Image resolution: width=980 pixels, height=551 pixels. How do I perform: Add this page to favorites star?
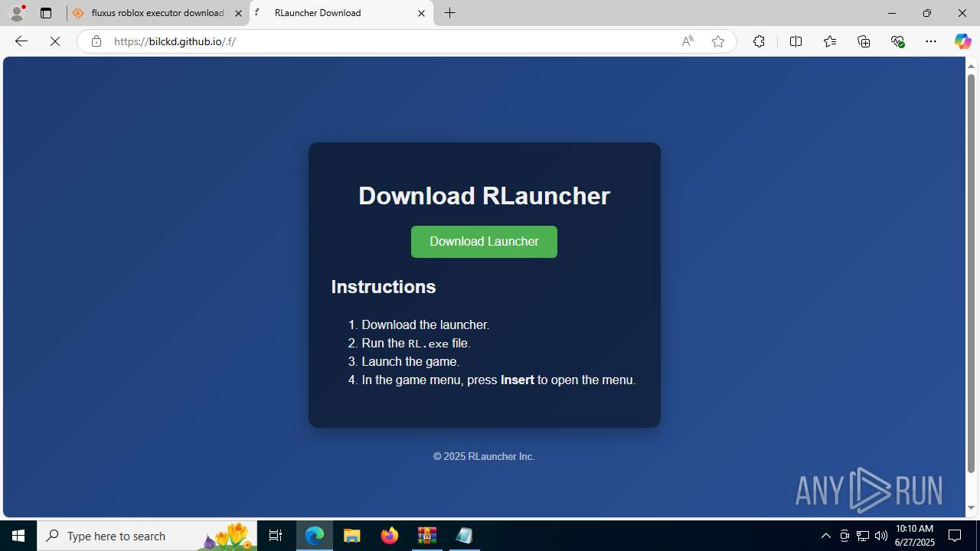[x=717, y=41]
